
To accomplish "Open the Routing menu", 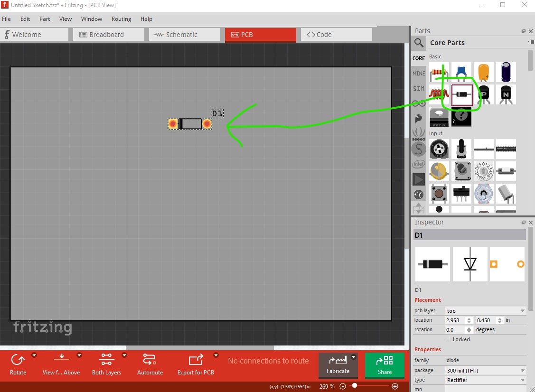I will (x=121, y=19).
